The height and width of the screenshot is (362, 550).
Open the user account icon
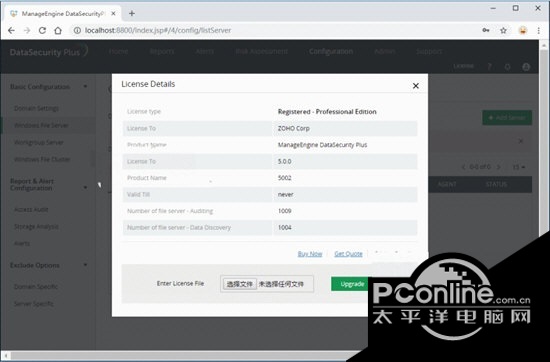[x=526, y=67]
